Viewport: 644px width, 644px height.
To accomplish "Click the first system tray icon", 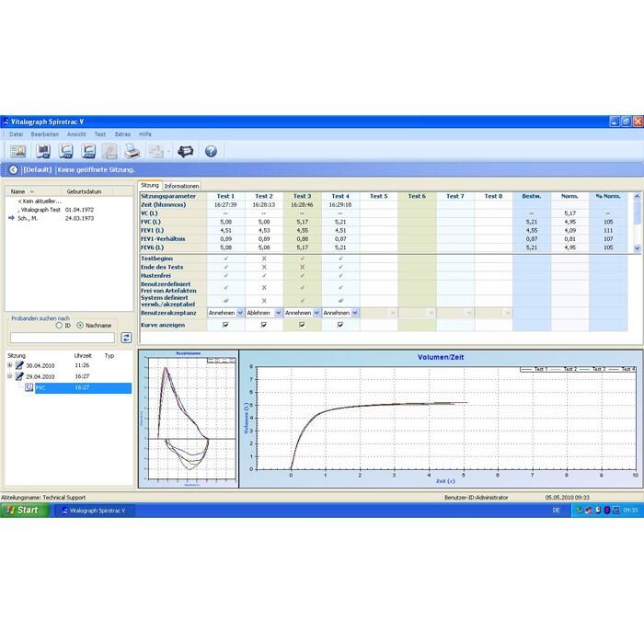I will tap(580, 510).
